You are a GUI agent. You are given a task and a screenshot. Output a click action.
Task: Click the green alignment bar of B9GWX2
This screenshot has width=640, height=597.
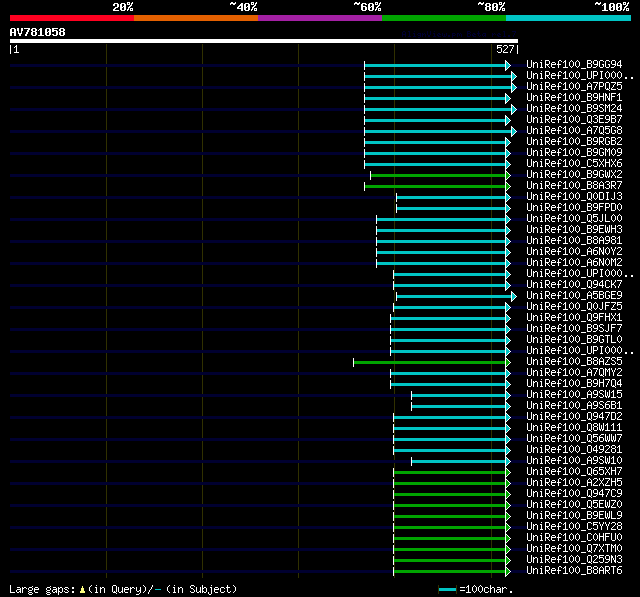point(440,175)
